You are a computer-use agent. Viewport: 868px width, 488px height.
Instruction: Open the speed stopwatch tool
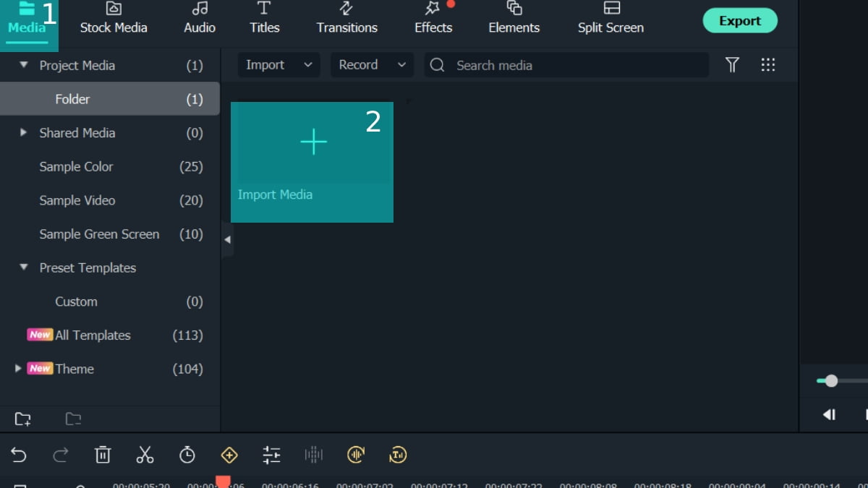pos(187,455)
